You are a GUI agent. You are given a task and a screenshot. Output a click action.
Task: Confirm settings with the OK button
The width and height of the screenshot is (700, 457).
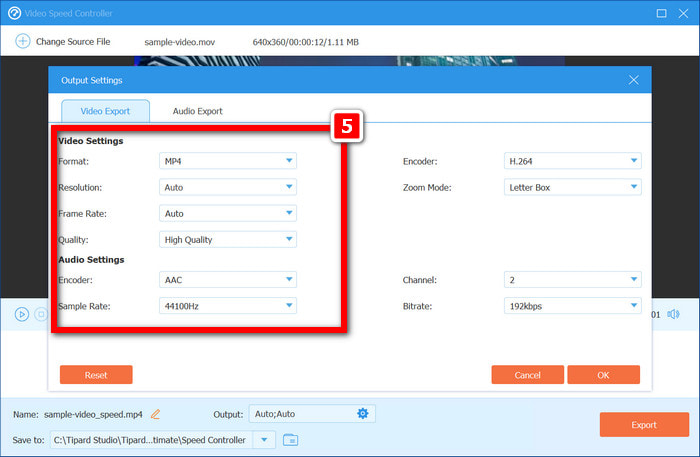[603, 375]
